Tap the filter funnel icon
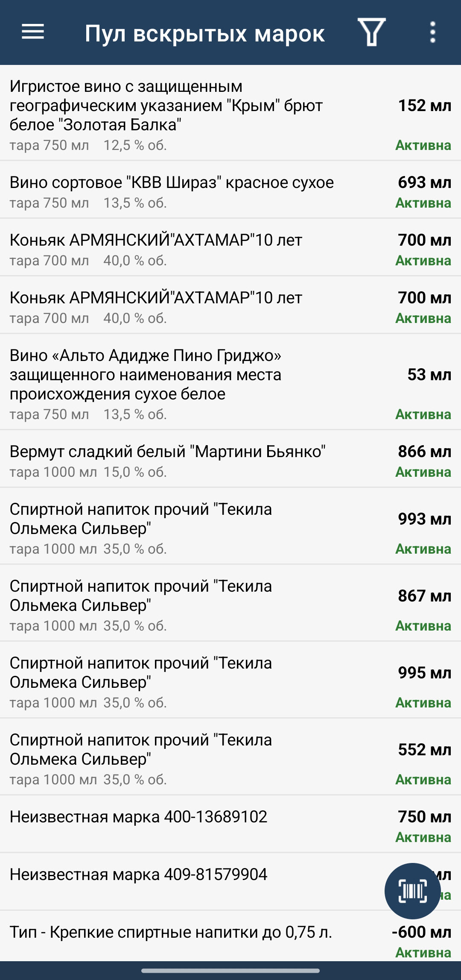Screen dimensions: 461x980 [x=371, y=32]
